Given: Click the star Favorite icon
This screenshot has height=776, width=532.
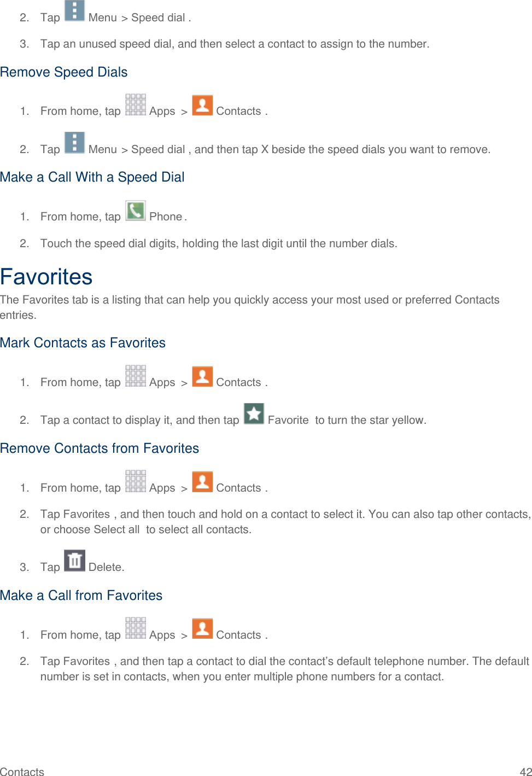Looking at the screenshot, I should [254, 413].
